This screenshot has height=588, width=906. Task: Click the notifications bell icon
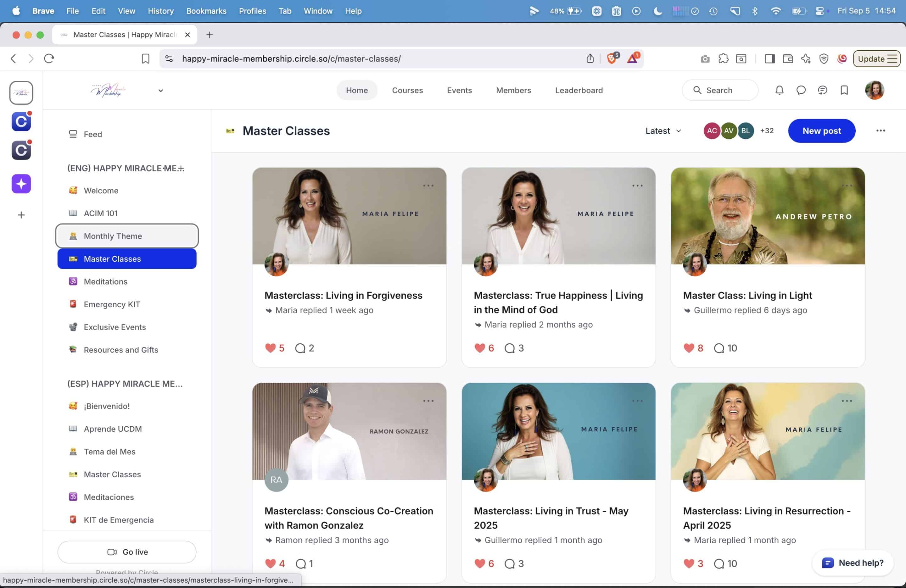779,90
